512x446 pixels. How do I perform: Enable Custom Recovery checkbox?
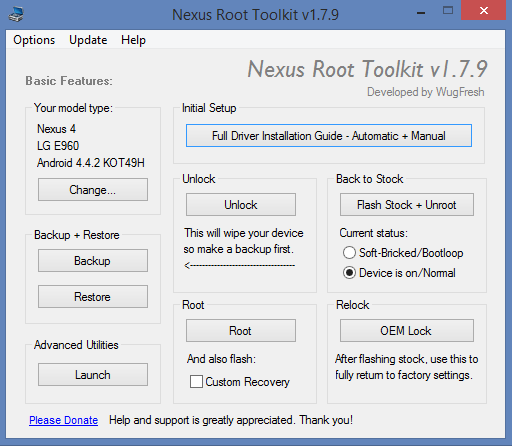click(196, 382)
